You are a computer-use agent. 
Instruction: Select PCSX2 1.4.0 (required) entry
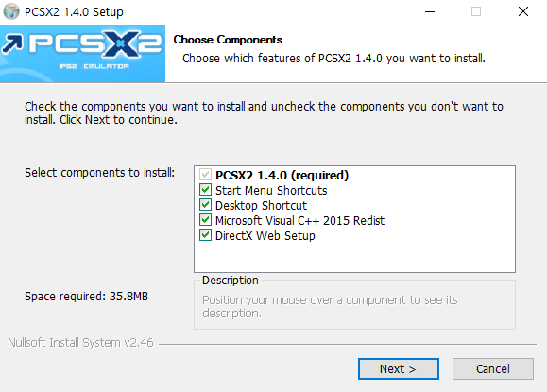282,175
